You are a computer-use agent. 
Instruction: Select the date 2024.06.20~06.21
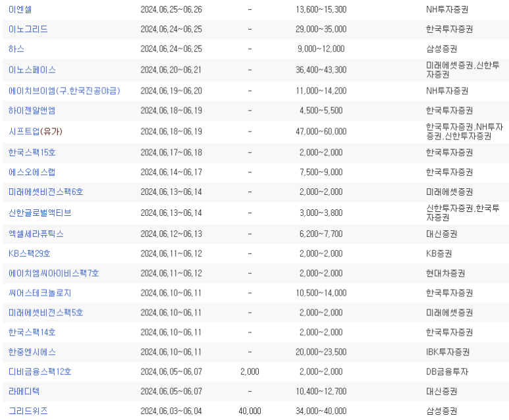171,70
